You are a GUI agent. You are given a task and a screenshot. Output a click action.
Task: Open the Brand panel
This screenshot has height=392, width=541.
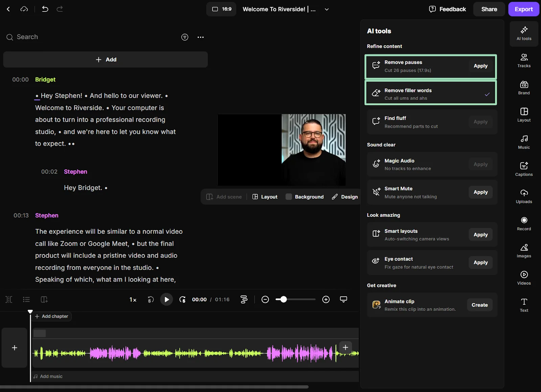pos(524,87)
